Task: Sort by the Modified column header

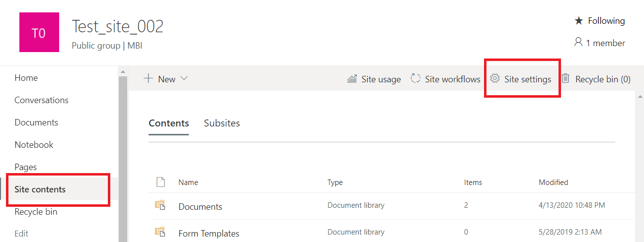Action: 553,182
